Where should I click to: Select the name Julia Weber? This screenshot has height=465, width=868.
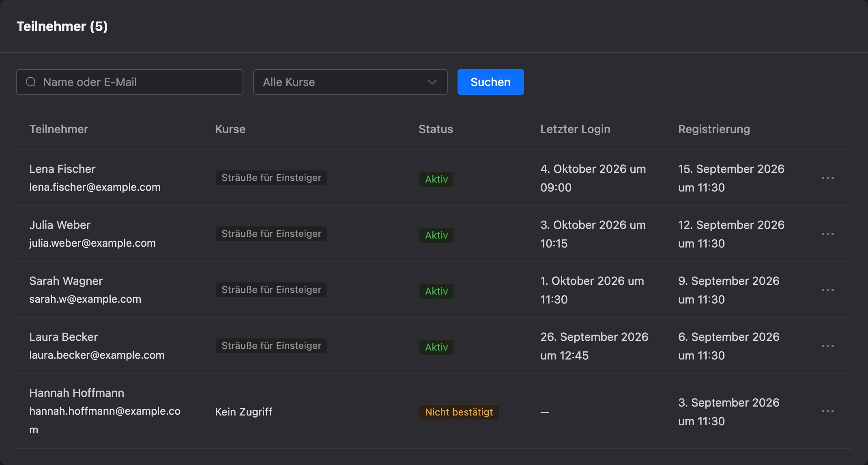point(60,225)
